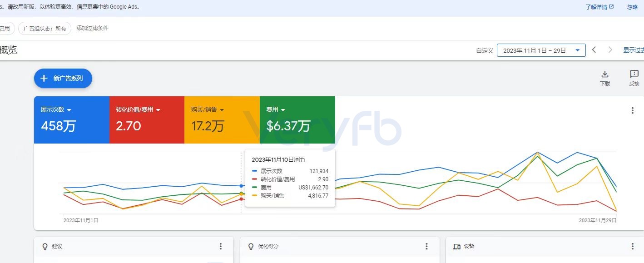Expand the 购买/销售 metric dropdown

click(222, 110)
